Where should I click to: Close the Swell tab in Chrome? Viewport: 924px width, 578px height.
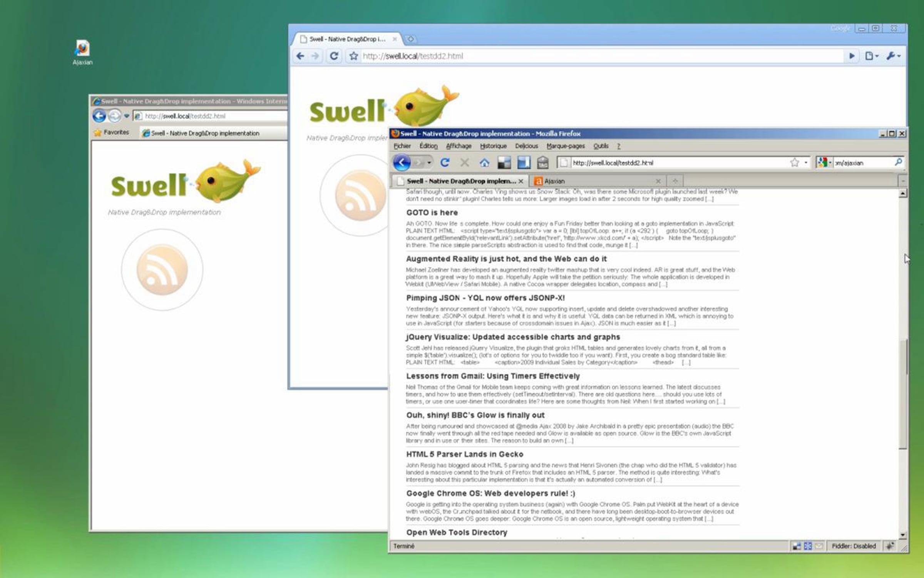[x=395, y=39]
